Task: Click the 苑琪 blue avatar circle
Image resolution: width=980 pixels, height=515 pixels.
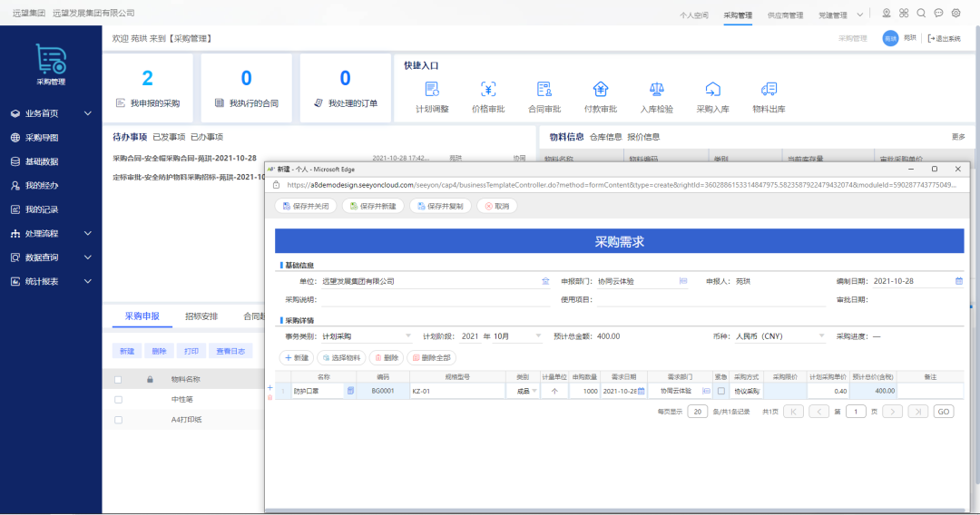Action: [891, 39]
